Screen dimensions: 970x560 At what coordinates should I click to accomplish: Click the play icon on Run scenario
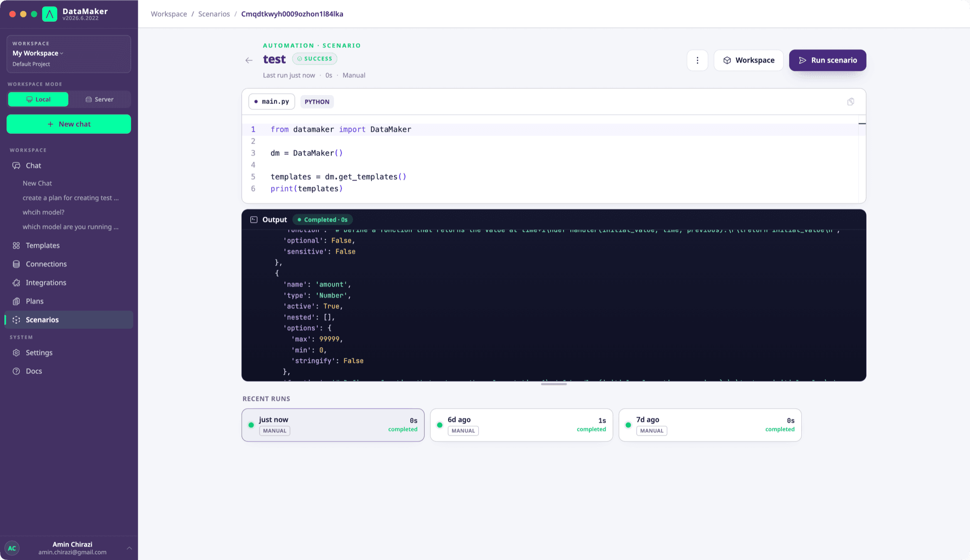pos(803,61)
